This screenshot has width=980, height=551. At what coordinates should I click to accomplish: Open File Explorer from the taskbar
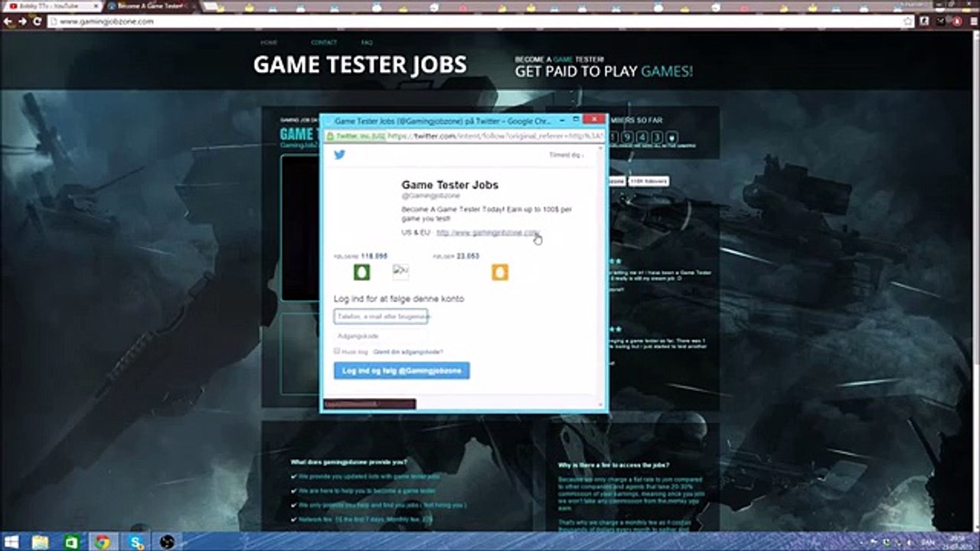40,543
